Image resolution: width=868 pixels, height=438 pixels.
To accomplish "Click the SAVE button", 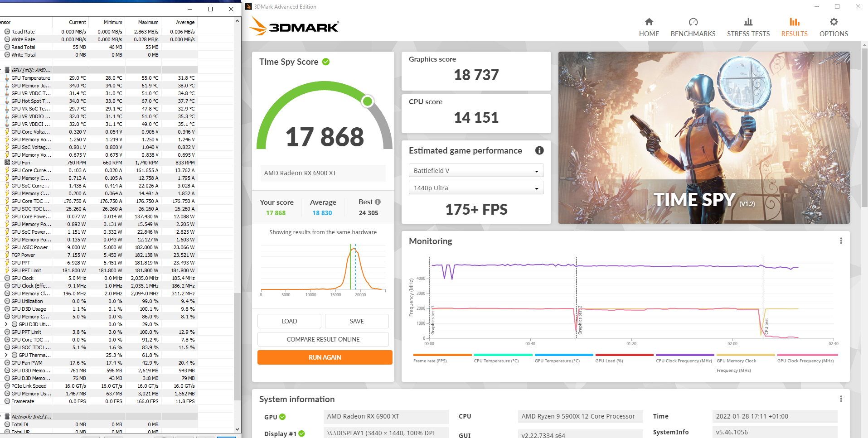I will (357, 321).
